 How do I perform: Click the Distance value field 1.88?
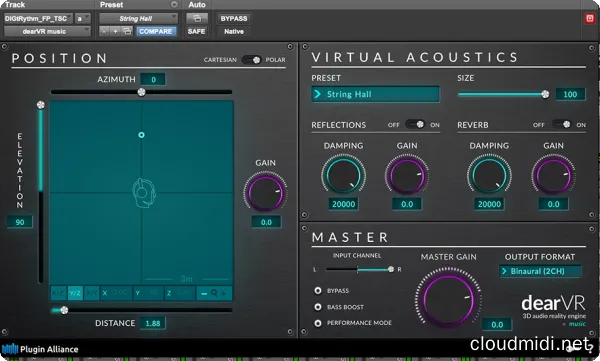(153, 323)
